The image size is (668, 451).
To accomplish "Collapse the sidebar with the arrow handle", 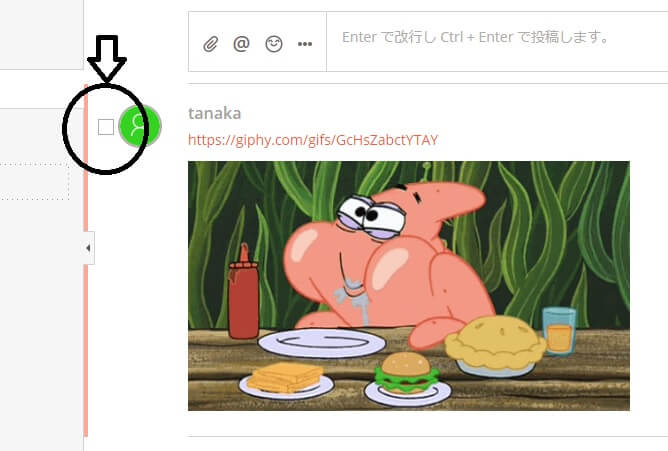I will click(88, 248).
